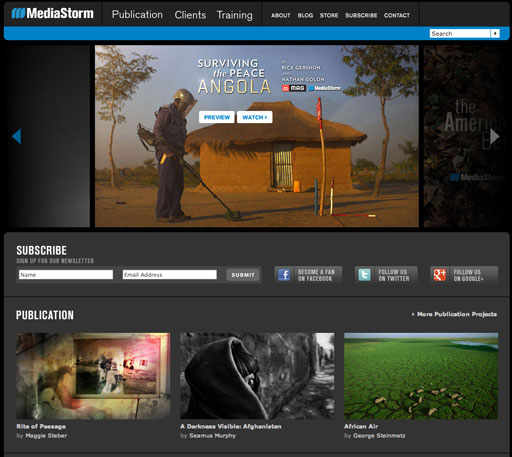The height and width of the screenshot is (457, 512).
Task: Click the African Air title link
Action: point(361,426)
